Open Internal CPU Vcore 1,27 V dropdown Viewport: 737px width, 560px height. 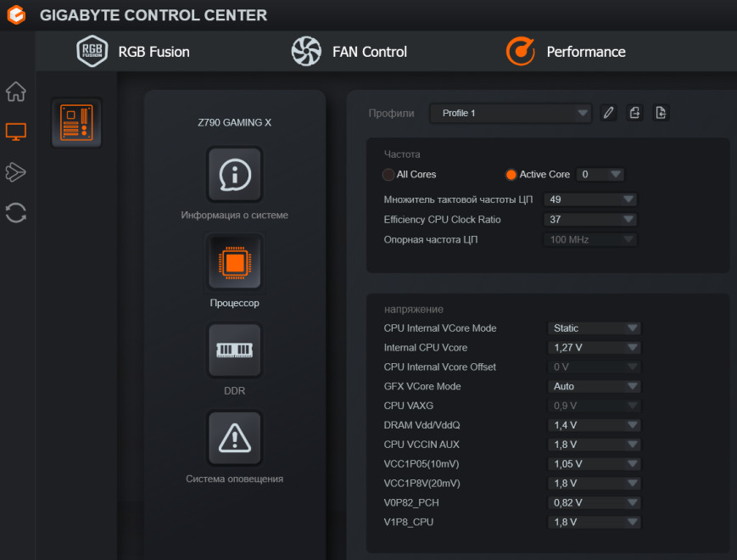[x=595, y=348]
